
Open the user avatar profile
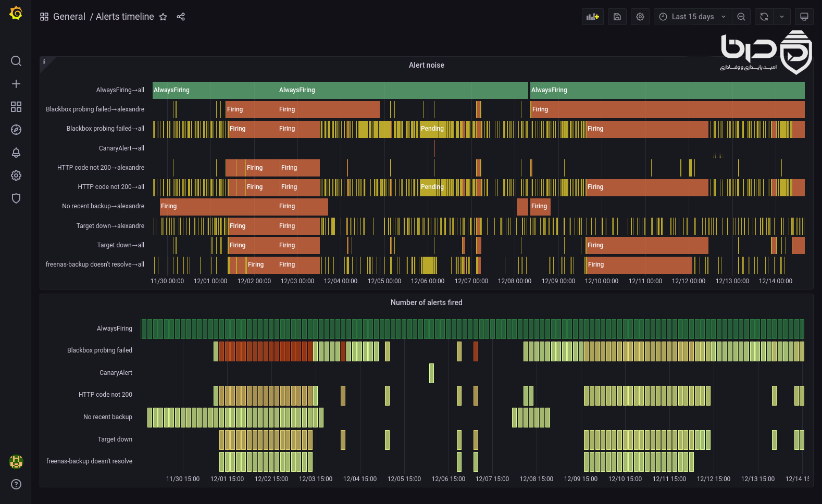(x=16, y=461)
